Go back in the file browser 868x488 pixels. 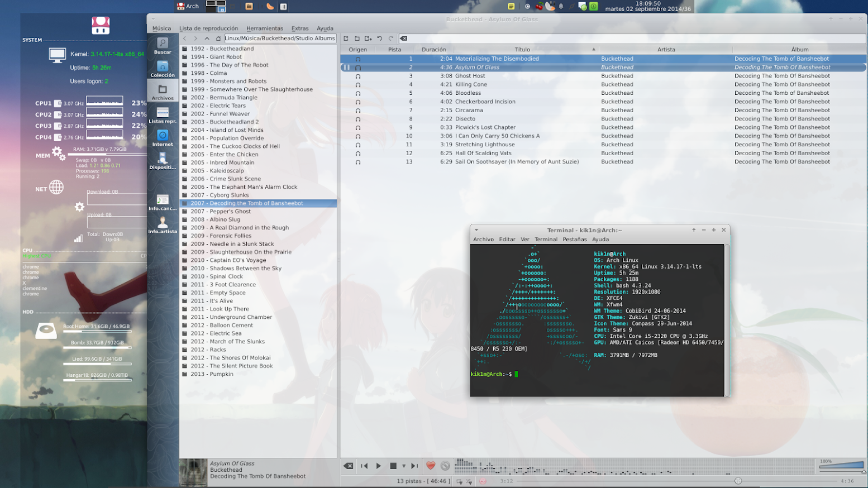tap(185, 39)
